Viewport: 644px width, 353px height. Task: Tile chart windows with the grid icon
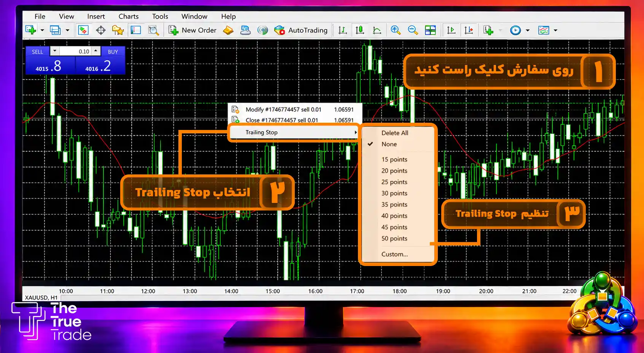coord(430,30)
